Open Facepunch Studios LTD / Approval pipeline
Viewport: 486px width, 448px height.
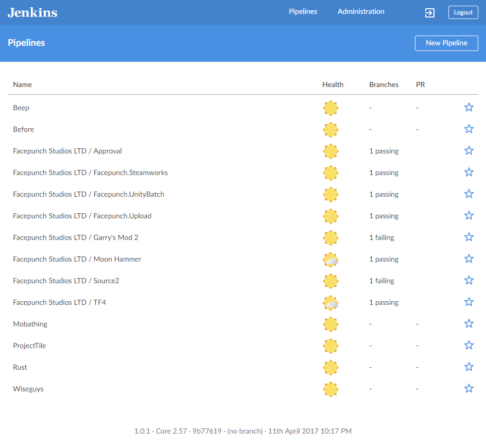coord(67,151)
